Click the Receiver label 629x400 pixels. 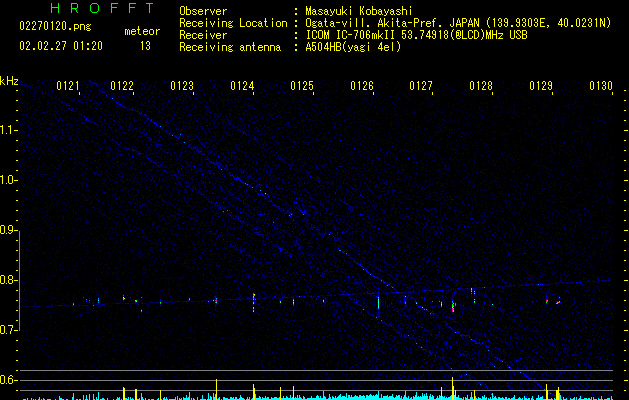pos(203,35)
